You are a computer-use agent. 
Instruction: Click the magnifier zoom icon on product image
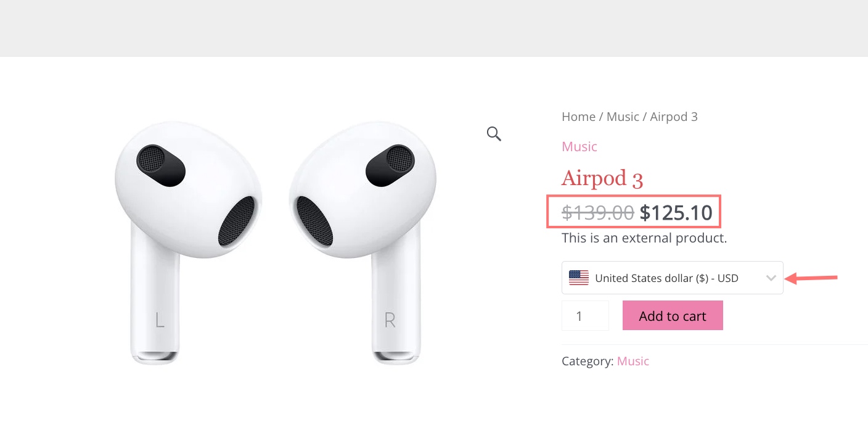tap(494, 134)
